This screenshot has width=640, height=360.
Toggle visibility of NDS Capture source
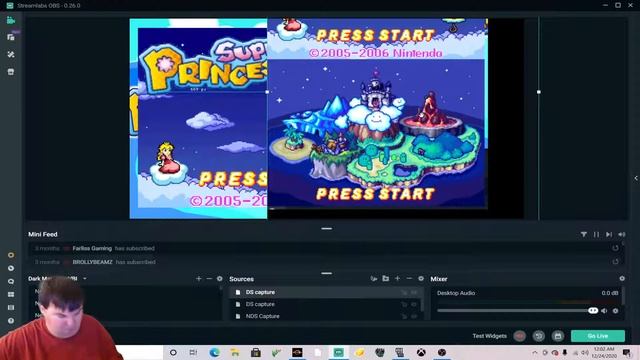pos(414,316)
